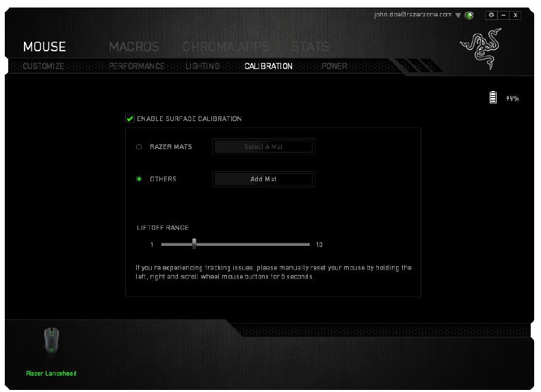Open settings gear in title bar

coord(491,15)
